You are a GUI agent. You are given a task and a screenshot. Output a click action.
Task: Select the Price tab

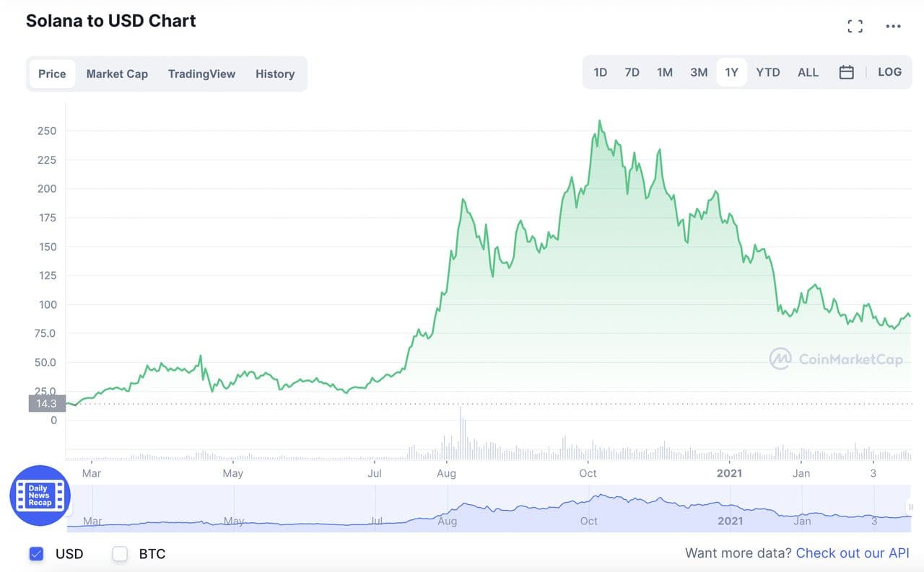point(52,74)
